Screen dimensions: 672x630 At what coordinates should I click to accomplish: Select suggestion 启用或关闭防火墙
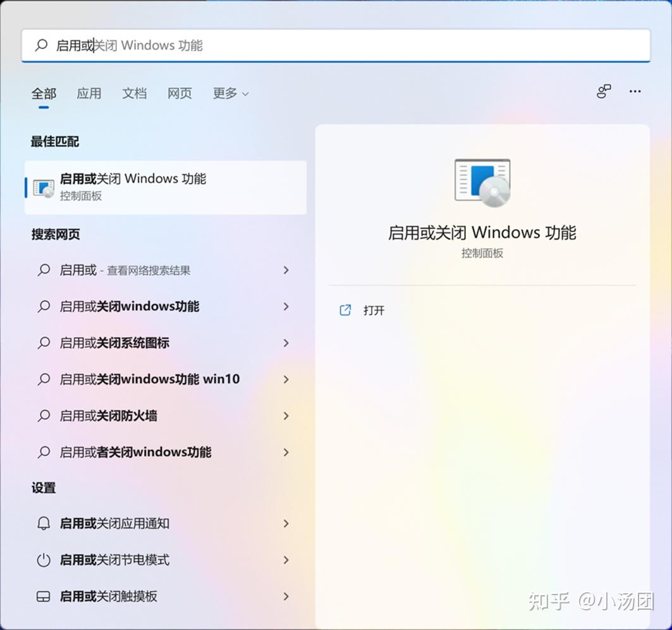click(x=166, y=416)
